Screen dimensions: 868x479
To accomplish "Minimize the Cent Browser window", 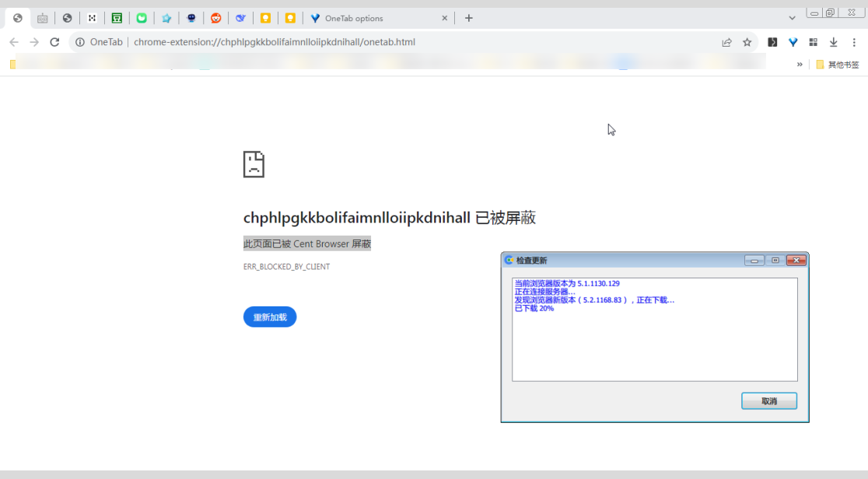I will 814,12.
